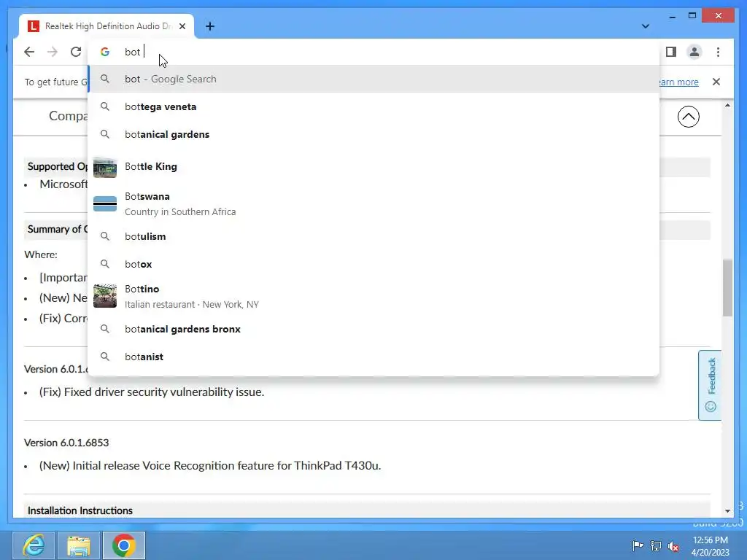Click scrollbar down arrow on page
Image resolution: width=747 pixels, height=560 pixels.
[x=727, y=511]
